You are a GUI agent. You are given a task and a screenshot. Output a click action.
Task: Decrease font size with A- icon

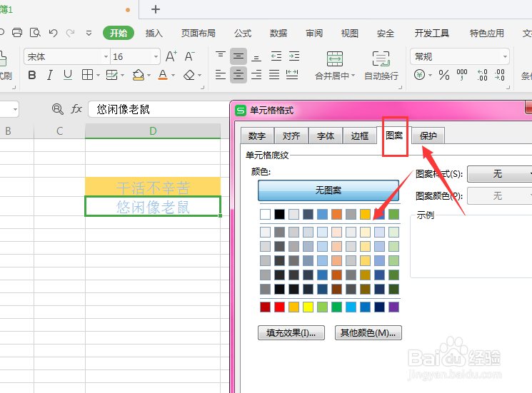190,56
